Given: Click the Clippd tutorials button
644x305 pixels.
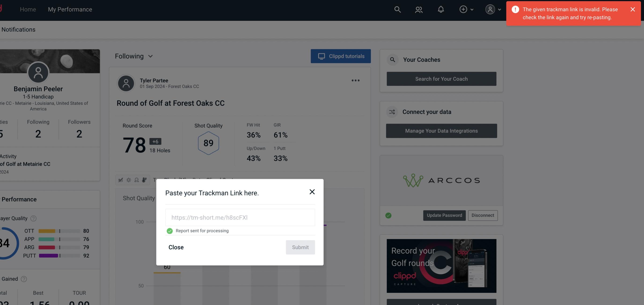Looking at the screenshot, I should (341, 56).
